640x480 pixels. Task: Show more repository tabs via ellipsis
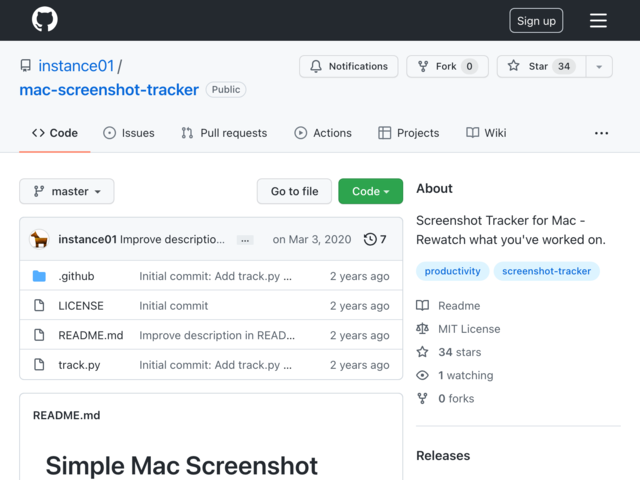[601, 133]
